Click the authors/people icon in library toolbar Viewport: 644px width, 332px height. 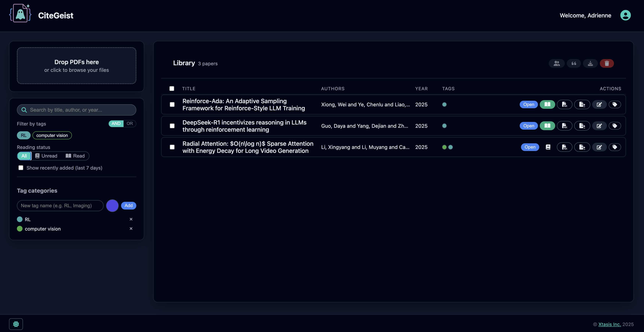pos(557,63)
